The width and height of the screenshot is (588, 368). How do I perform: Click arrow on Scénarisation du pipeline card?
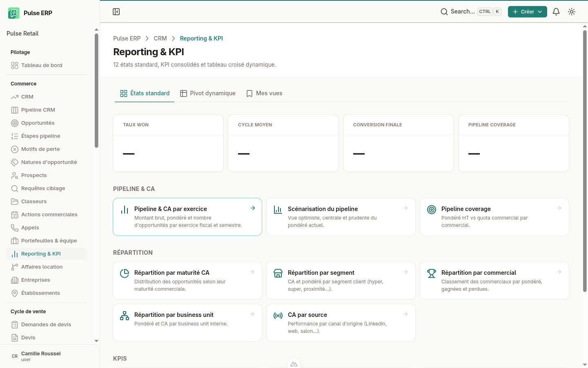[x=405, y=208]
